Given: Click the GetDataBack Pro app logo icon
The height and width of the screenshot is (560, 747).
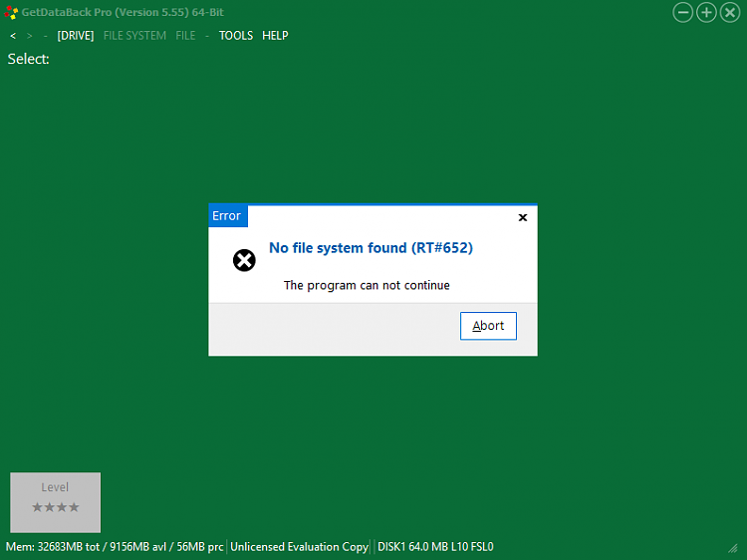Looking at the screenshot, I should pyautogui.click(x=11, y=12).
